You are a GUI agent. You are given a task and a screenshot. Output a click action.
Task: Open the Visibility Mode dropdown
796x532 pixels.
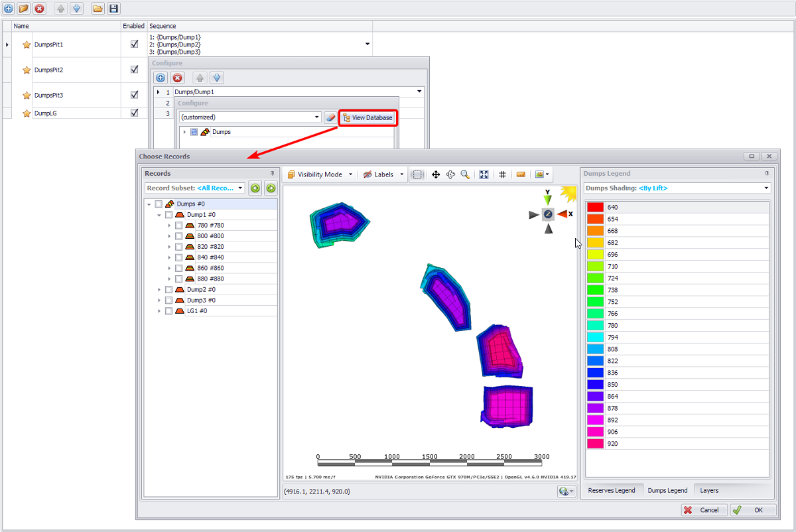tap(319, 174)
